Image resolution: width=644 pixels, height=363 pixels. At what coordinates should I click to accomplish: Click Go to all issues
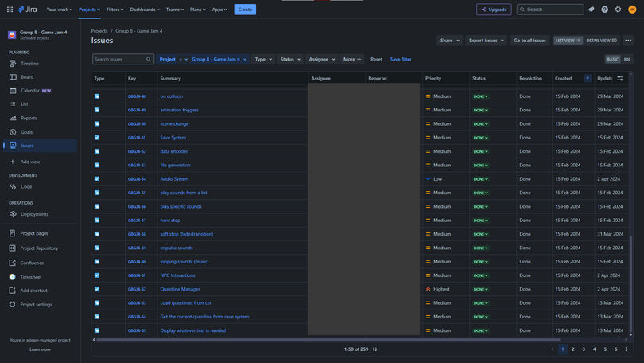tap(530, 41)
